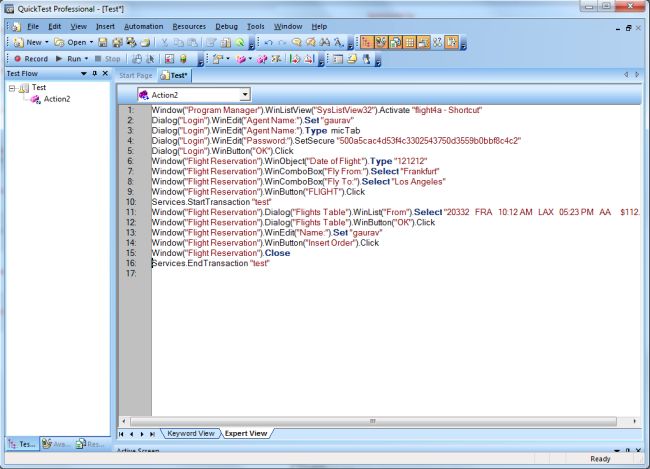Click the Cut scissors icon

[164, 42]
